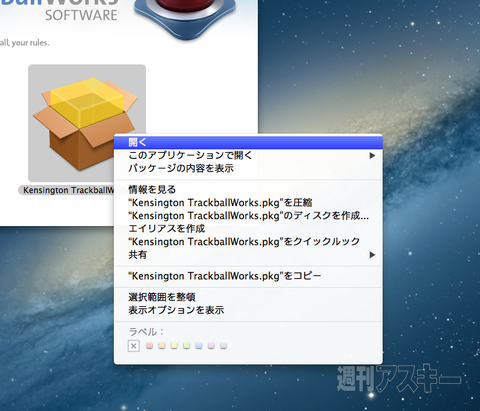480x411 pixels.
Task: Select 選択範囲を整頓 menu item
Action: pyautogui.click(x=248, y=297)
